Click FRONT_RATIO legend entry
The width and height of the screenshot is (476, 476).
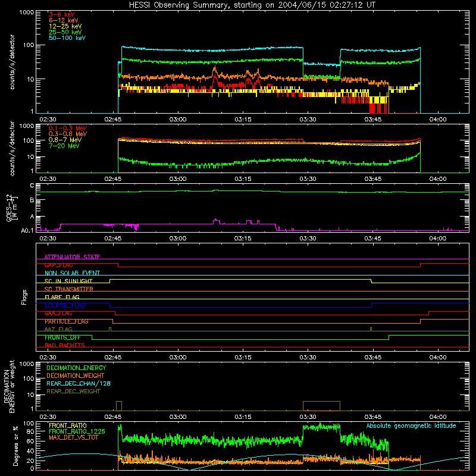point(68,425)
